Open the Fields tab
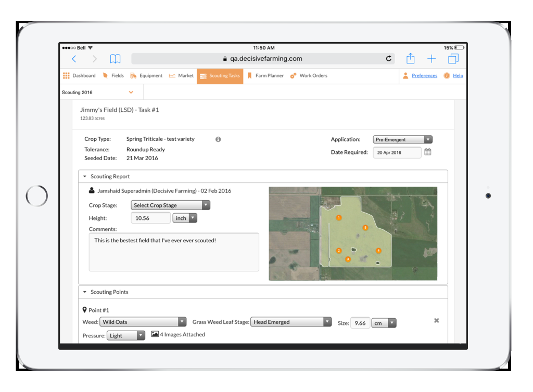The width and height of the screenshot is (533, 392). [113, 76]
